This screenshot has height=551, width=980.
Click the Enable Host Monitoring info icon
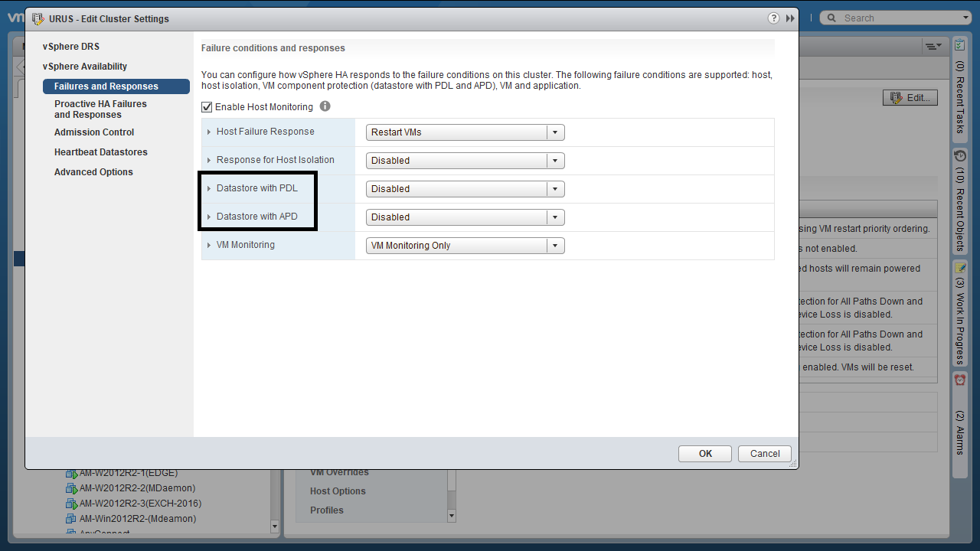click(x=325, y=106)
